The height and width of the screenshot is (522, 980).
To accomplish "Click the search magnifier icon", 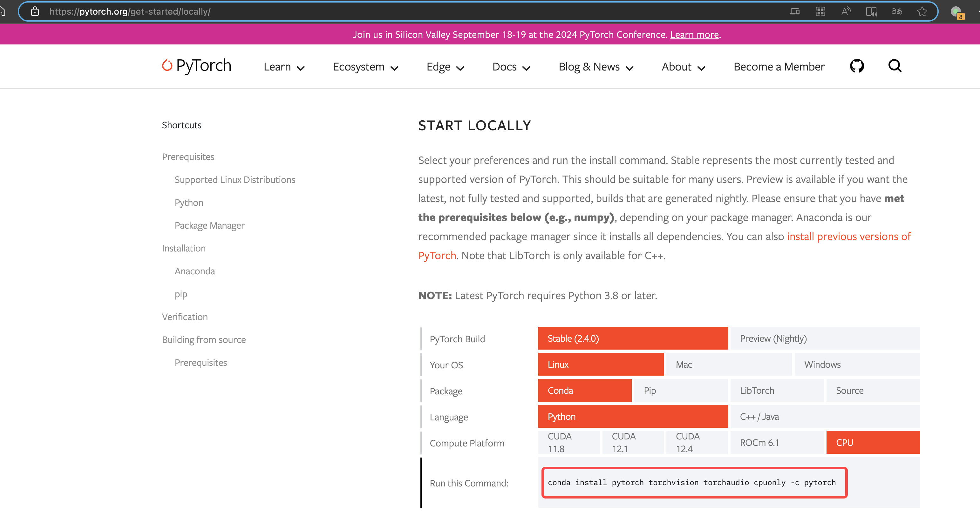I will click(895, 66).
